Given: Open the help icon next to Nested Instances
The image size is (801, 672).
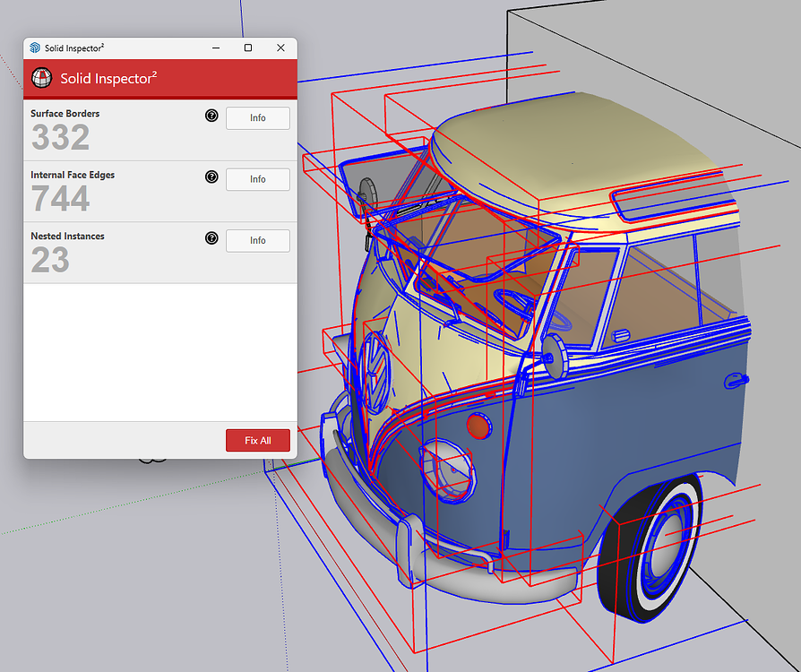Looking at the screenshot, I should pyautogui.click(x=211, y=237).
